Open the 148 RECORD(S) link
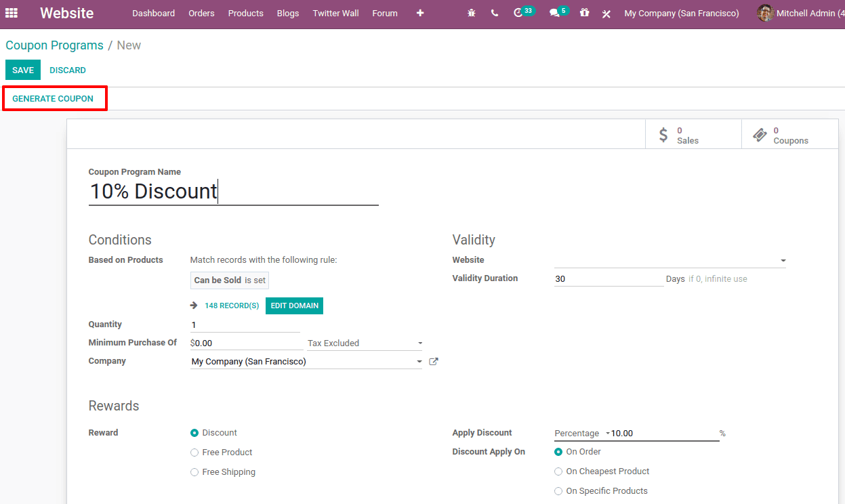845x504 pixels. 232,306
